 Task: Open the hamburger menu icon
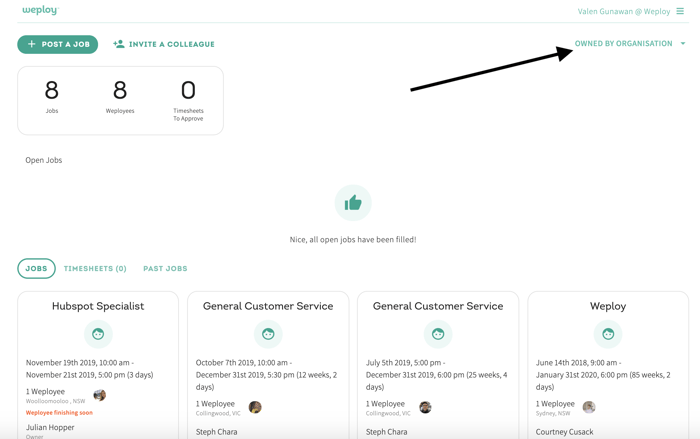[680, 11]
